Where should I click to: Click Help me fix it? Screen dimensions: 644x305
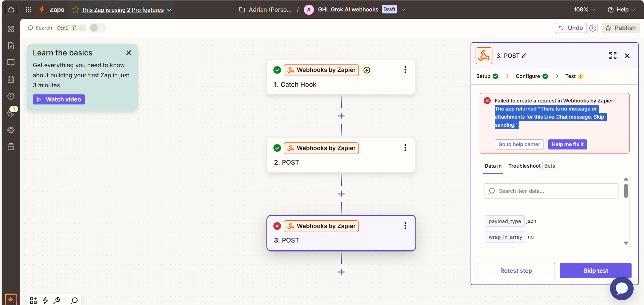pyautogui.click(x=568, y=144)
